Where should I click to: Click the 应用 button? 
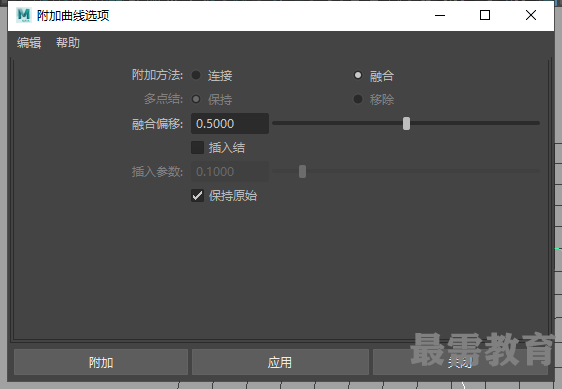(280, 362)
